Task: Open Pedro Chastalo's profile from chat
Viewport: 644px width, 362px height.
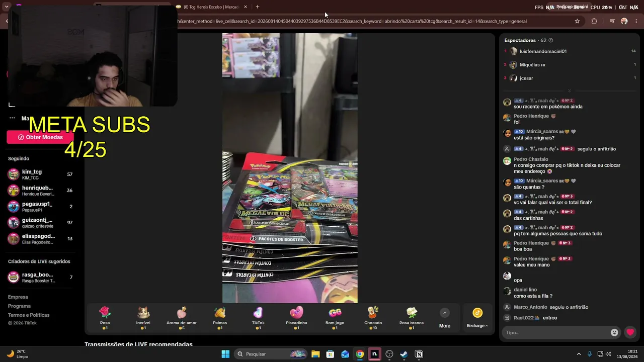Action: coord(531,159)
